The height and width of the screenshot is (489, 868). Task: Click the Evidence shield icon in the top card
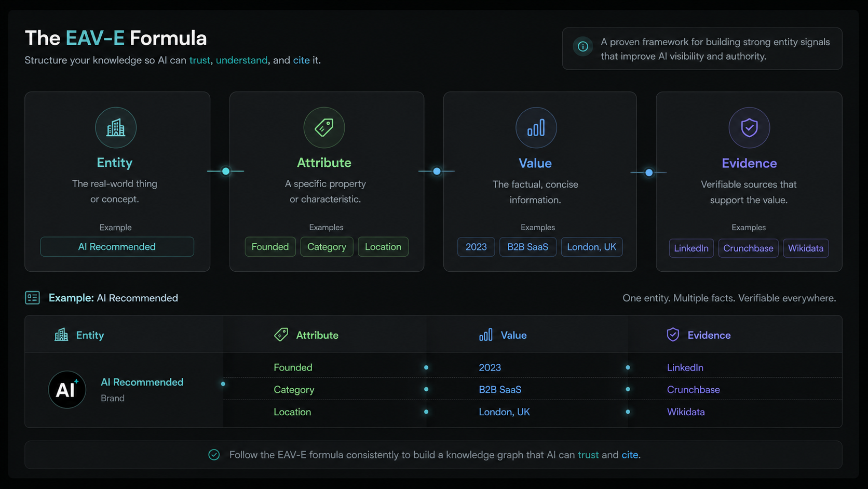click(x=749, y=127)
